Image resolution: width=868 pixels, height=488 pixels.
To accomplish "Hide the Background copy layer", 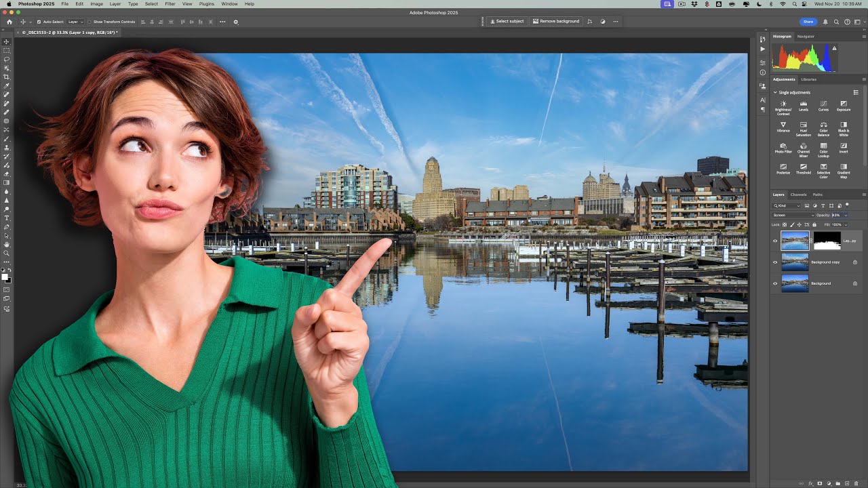I will coord(775,262).
